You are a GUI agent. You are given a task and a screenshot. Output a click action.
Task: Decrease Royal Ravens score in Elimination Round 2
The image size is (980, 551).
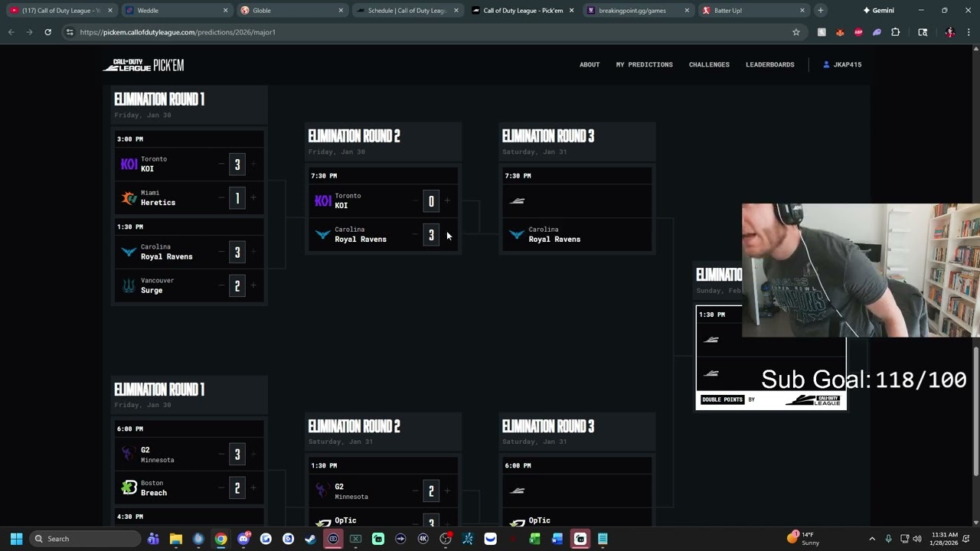(x=415, y=234)
